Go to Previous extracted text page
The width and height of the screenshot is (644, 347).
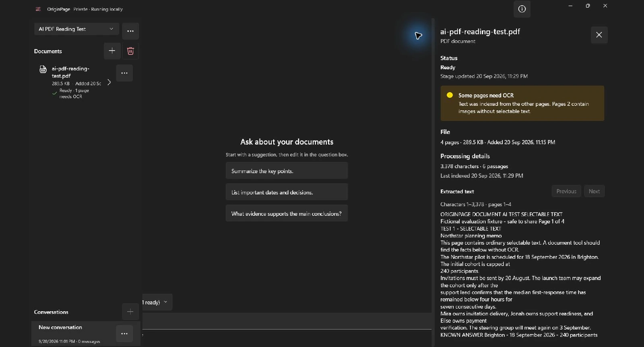[x=566, y=191]
